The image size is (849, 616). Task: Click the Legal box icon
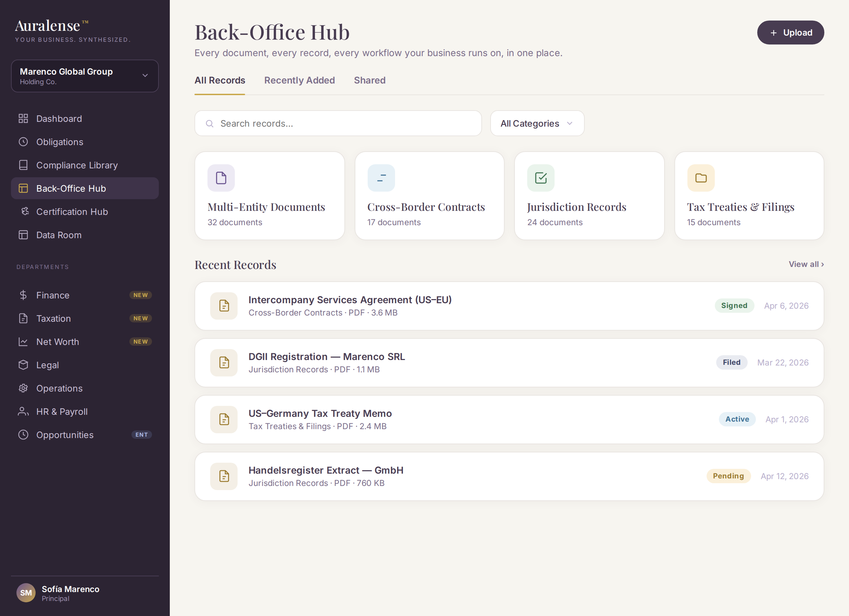(x=23, y=365)
